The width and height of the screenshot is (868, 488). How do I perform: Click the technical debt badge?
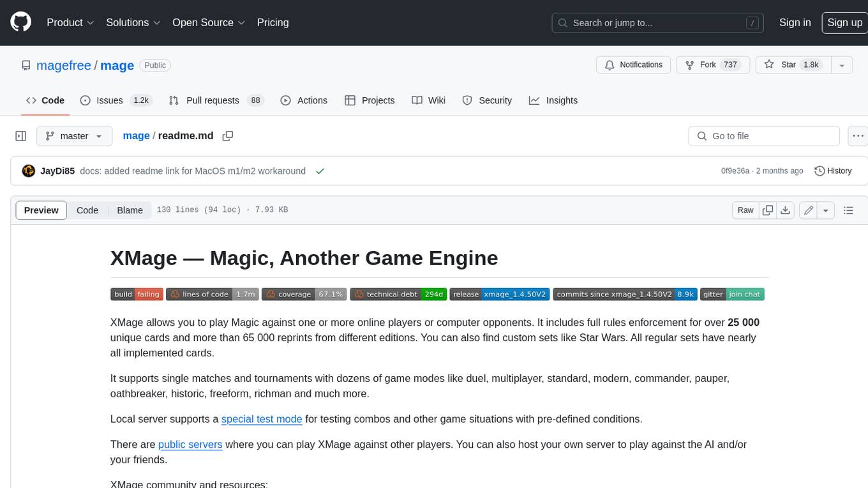pyautogui.click(x=398, y=294)
